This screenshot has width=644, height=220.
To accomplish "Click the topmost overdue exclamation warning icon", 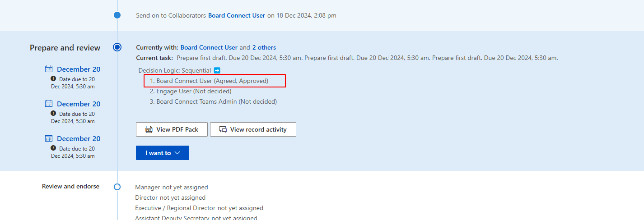I will [53, 79].
